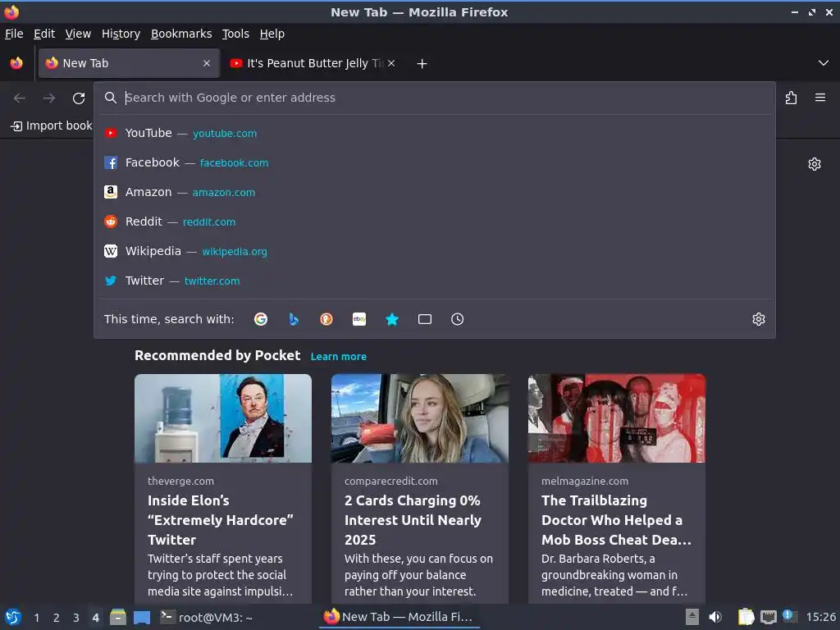Click the removable media eject tray icon
This screenshot has width=840, height=630.
click(x=692, y=617)
